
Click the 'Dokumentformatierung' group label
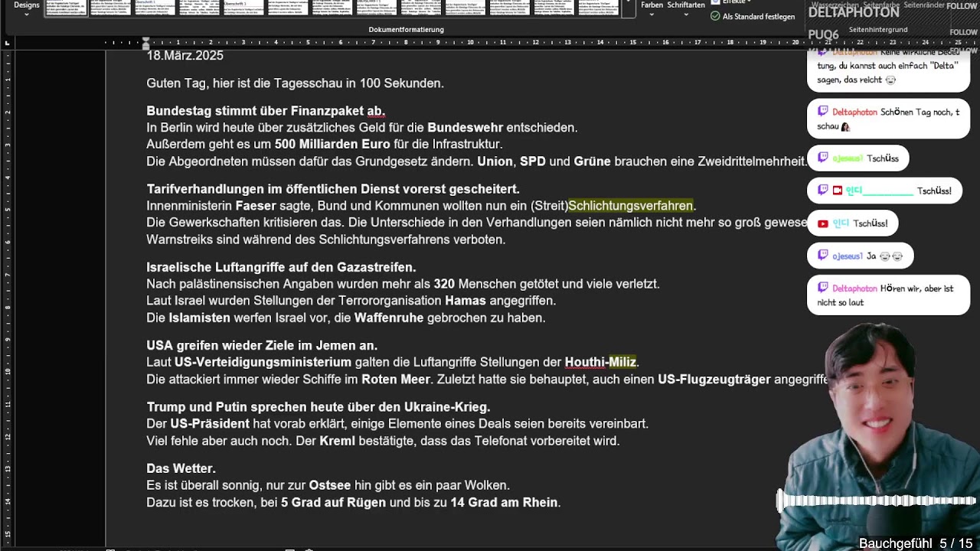[406, 29]
